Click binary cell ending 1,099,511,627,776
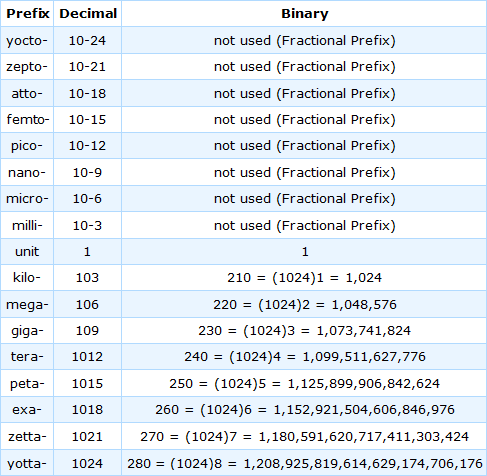487x476 pixels. click(304, 357)
